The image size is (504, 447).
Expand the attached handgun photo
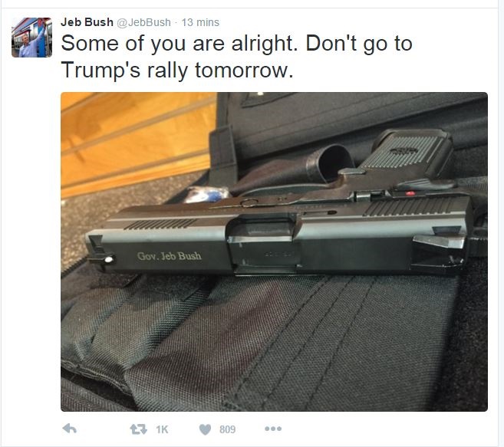point(274,251)
